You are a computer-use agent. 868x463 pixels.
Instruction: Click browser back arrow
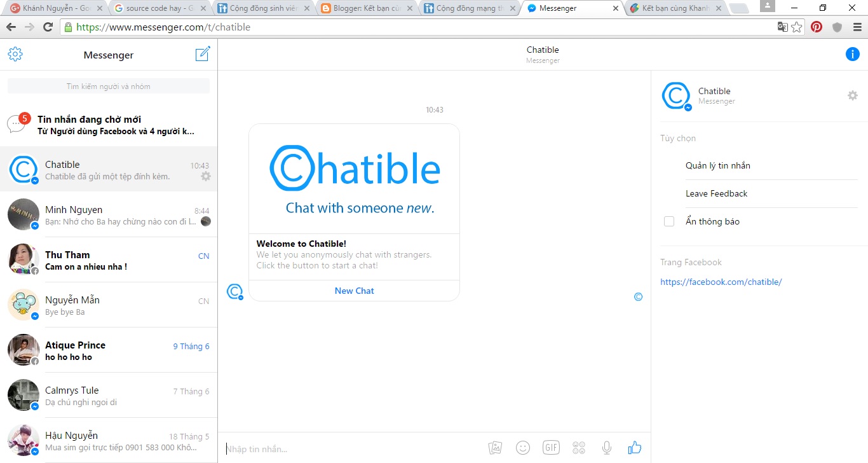[x=11, y=27]
